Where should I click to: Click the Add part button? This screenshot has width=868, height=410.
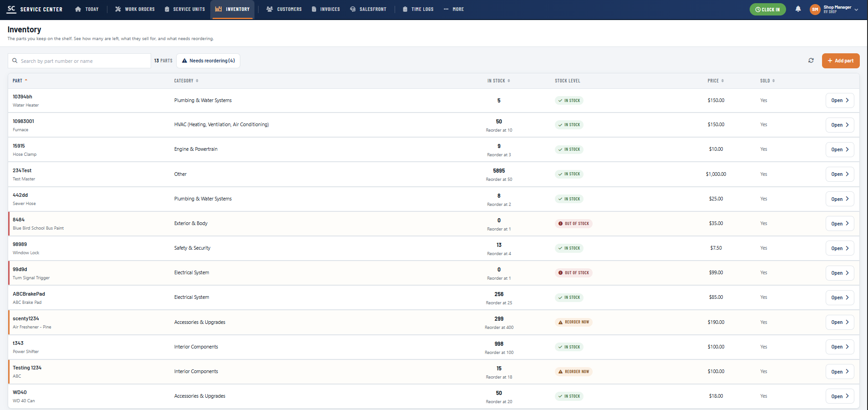tap(840, 61)
